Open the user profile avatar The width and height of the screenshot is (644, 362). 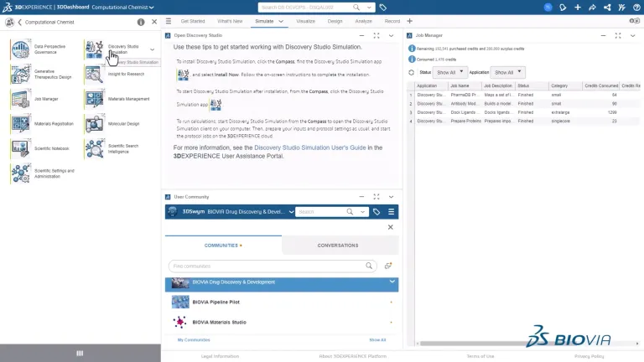(548, 8)
